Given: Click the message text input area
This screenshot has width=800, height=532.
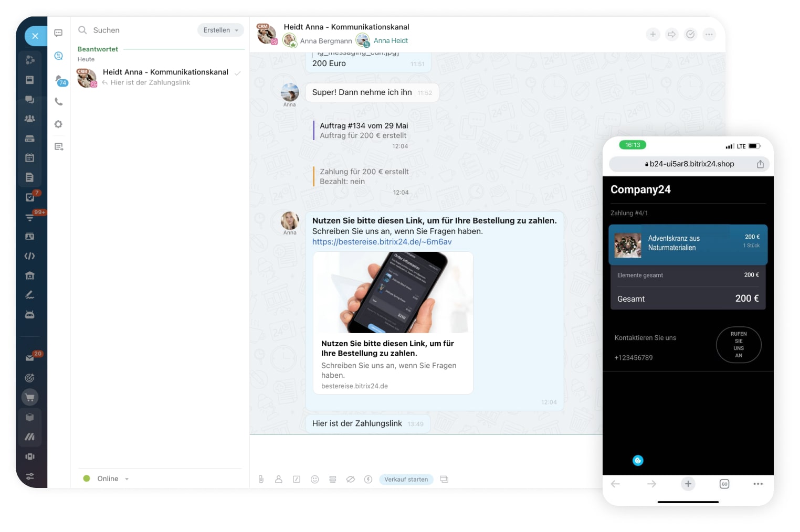Looking at the screenshot, I should (x=425, y=453).
